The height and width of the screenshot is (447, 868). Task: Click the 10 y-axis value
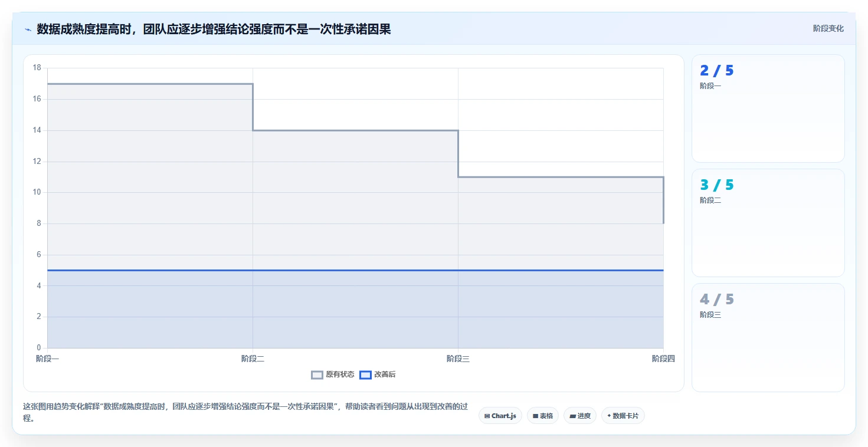click(37, 192)
